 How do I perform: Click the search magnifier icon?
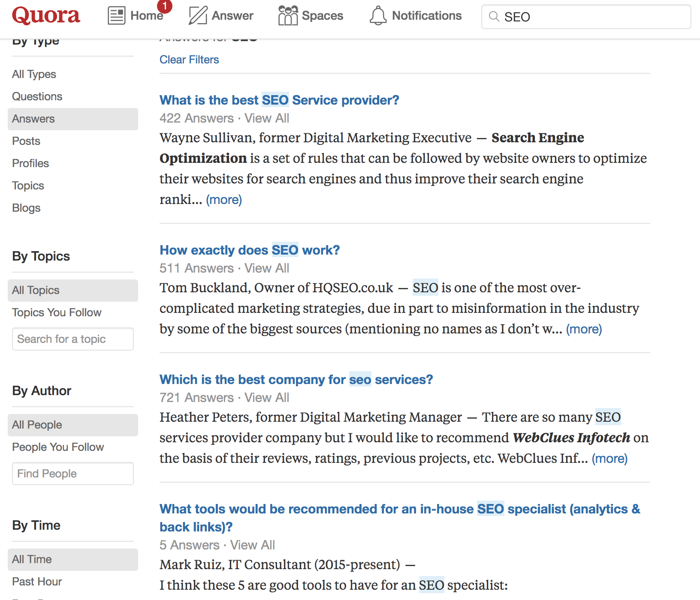click(x=494, y=17)
